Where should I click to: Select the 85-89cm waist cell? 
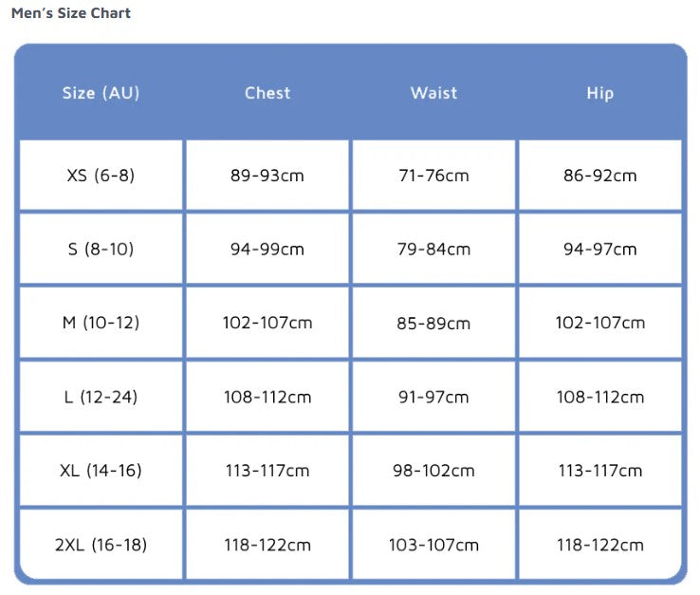tap(433, 323)
